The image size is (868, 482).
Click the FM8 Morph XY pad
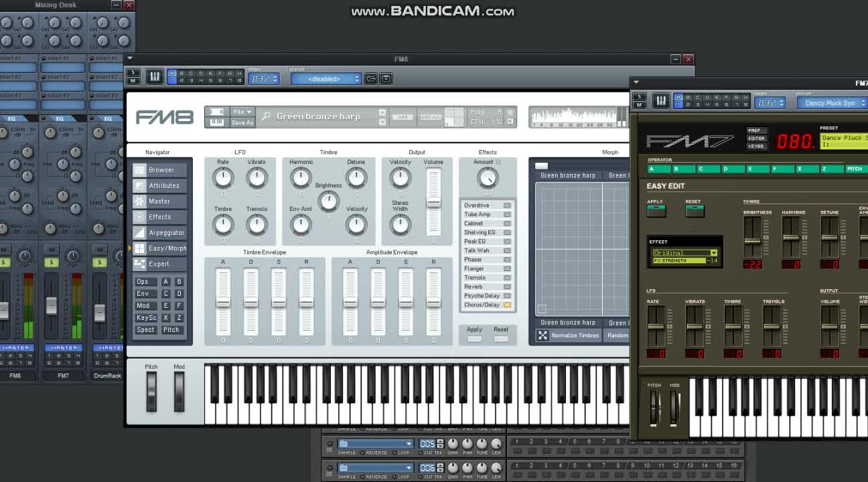coord(582,248)
